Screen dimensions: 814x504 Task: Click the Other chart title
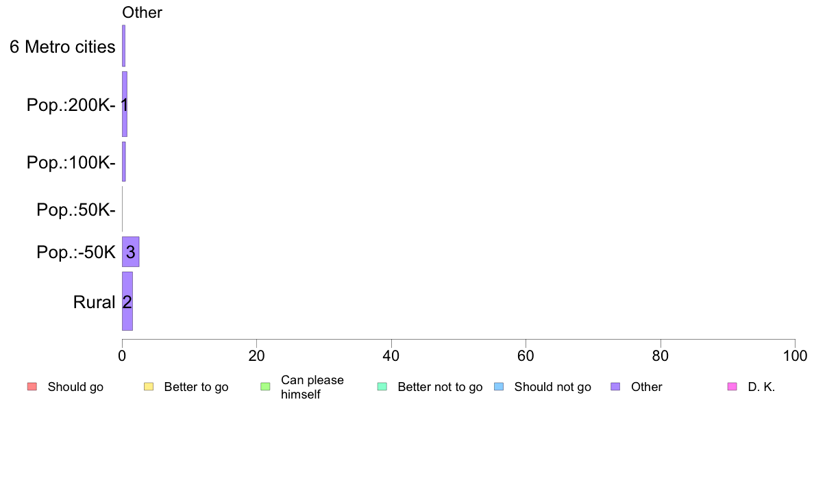142,12
